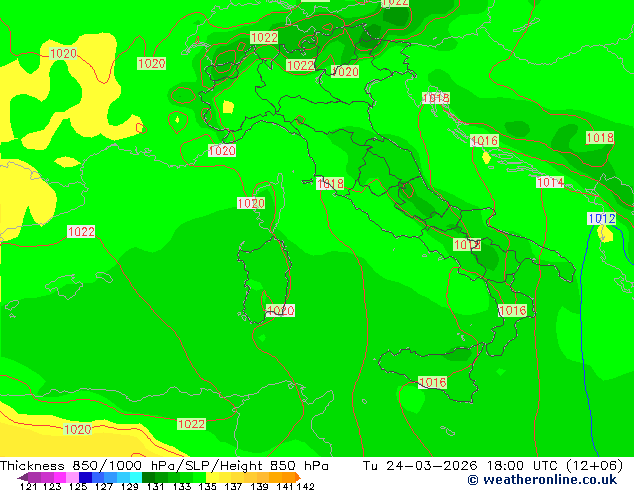Pick the light pink legend swatch
Viewport: 634px width, 490px height.
(72, 477)
